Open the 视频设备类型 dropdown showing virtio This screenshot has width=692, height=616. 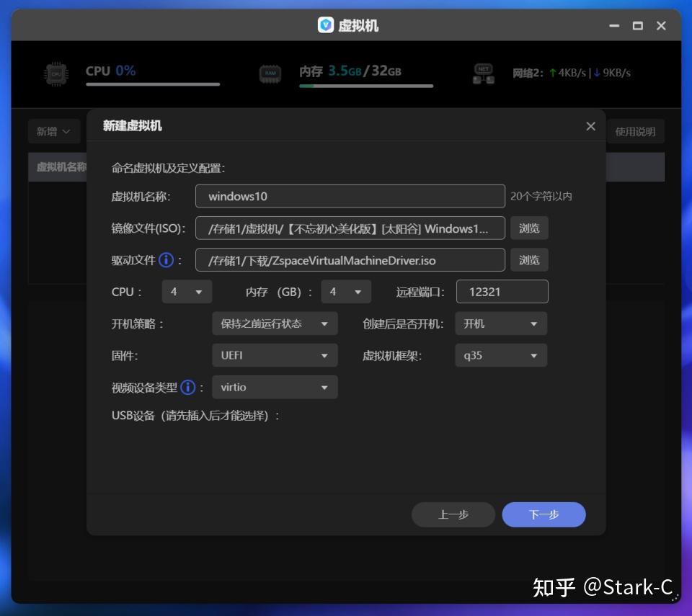(x=275, y=387)
